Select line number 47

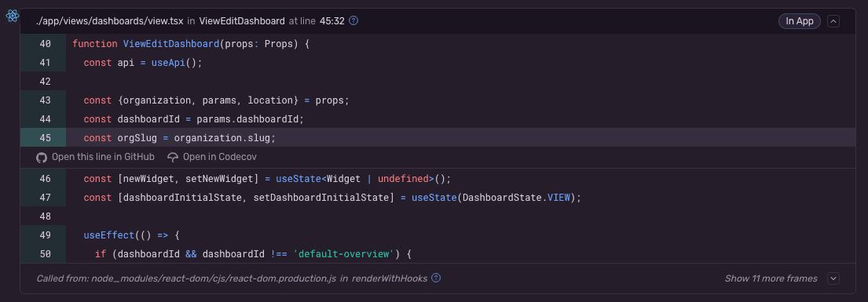pyautogui.click(x=45, y=198)
